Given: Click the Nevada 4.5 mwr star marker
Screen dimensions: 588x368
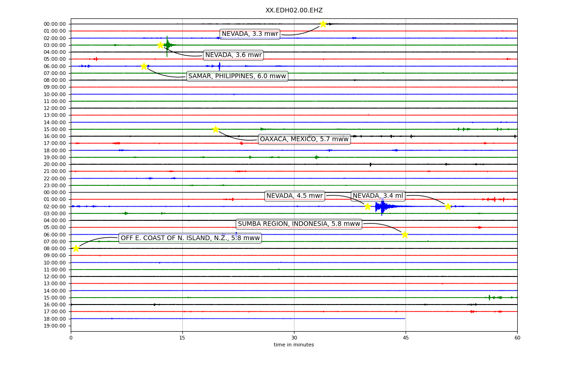Looking at the screenshot, I should pyautogui.click(x=367, y=207).
